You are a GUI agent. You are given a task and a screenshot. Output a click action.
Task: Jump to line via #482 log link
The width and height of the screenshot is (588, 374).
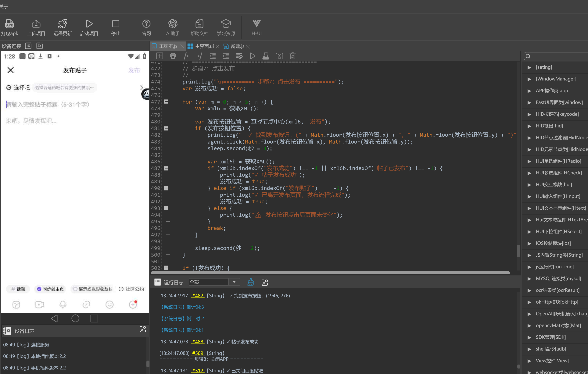point(198,296)
